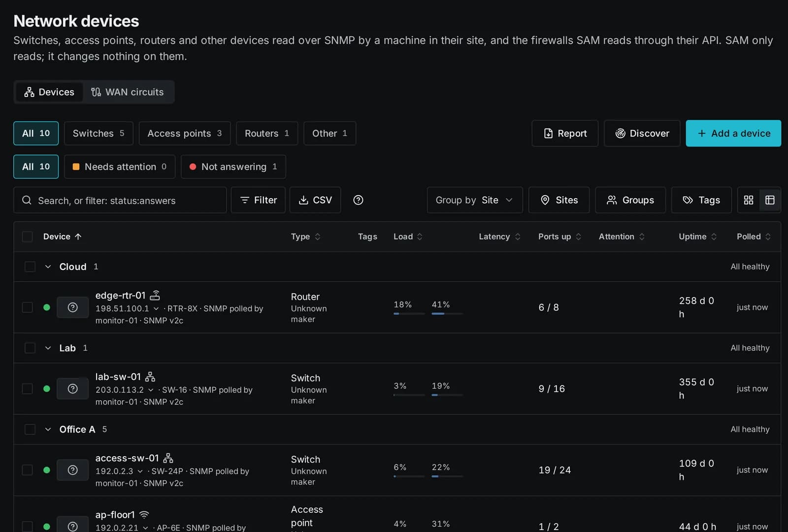Sort by Uptime column
Viewport: 788px width, 532px height.
pyautogui.click(x=697, y=237)
